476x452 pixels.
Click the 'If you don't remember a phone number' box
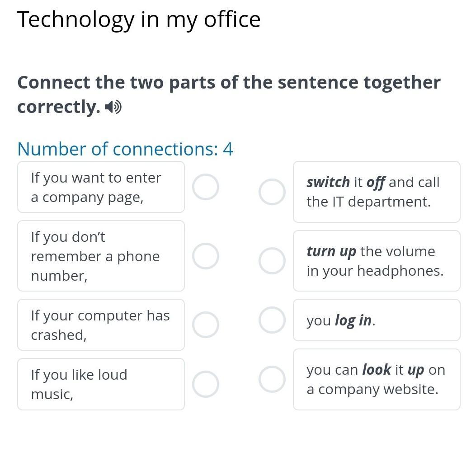(101, 256)
